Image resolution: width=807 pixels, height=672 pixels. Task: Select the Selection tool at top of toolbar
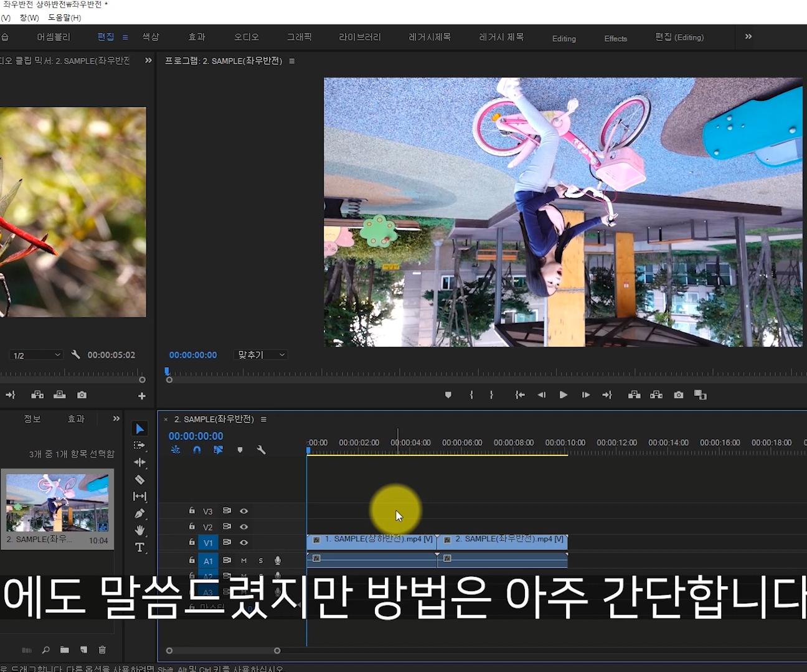139,428
